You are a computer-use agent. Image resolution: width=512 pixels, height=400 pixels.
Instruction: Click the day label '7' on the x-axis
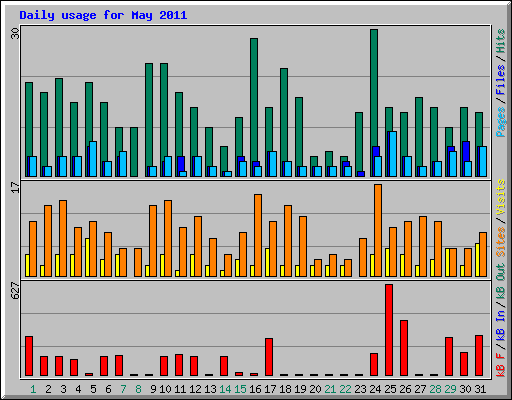point(123,389)
